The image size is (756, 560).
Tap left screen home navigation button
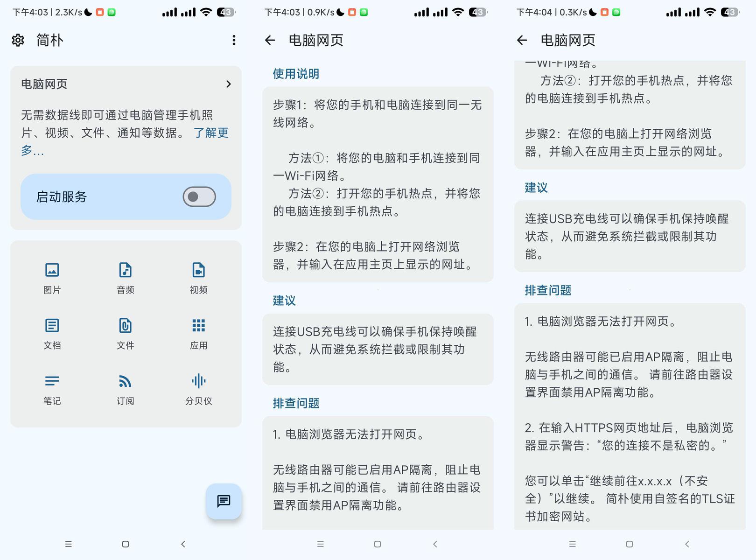tap(126, 544)
